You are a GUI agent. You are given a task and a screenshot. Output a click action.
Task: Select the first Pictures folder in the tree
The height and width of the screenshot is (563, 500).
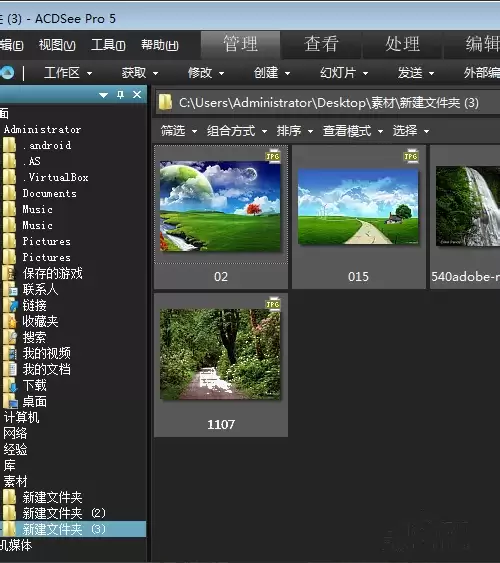click(47, 241)
